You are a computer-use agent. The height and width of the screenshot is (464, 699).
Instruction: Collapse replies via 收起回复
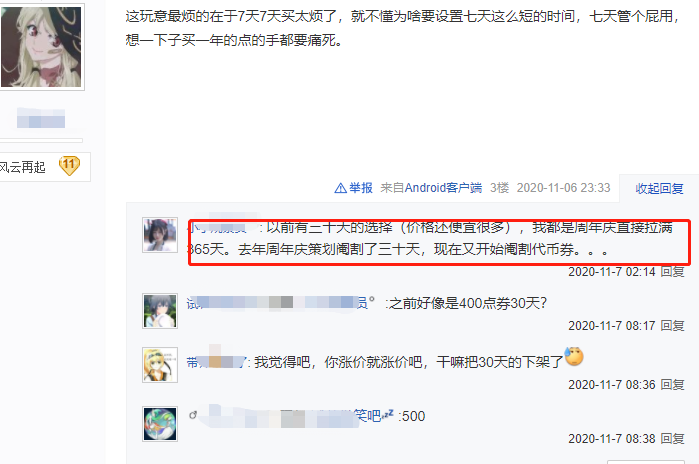point(659,188)
